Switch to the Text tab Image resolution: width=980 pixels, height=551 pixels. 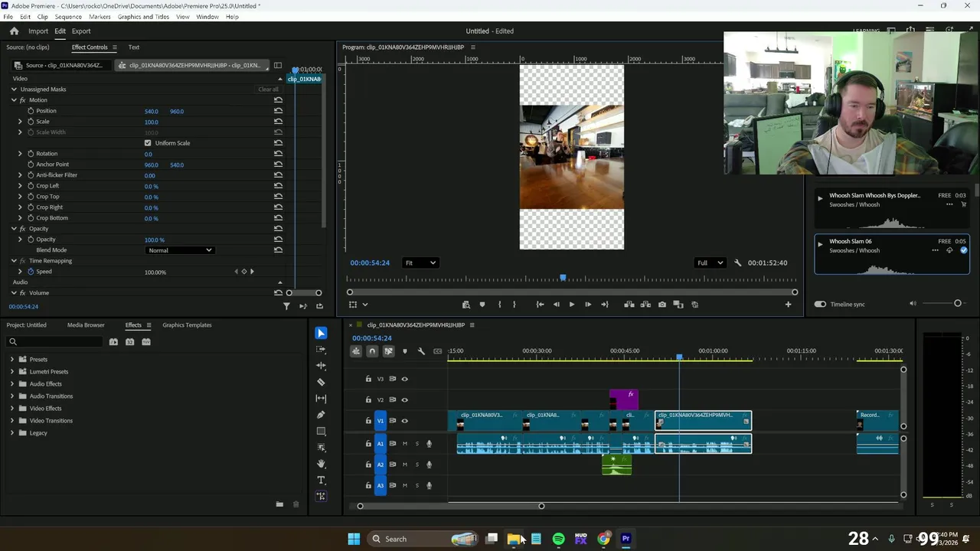tap(134, 47)
